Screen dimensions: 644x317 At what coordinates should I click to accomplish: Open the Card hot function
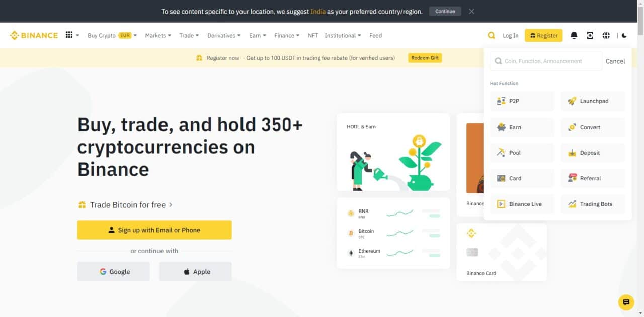pos(522,178)
